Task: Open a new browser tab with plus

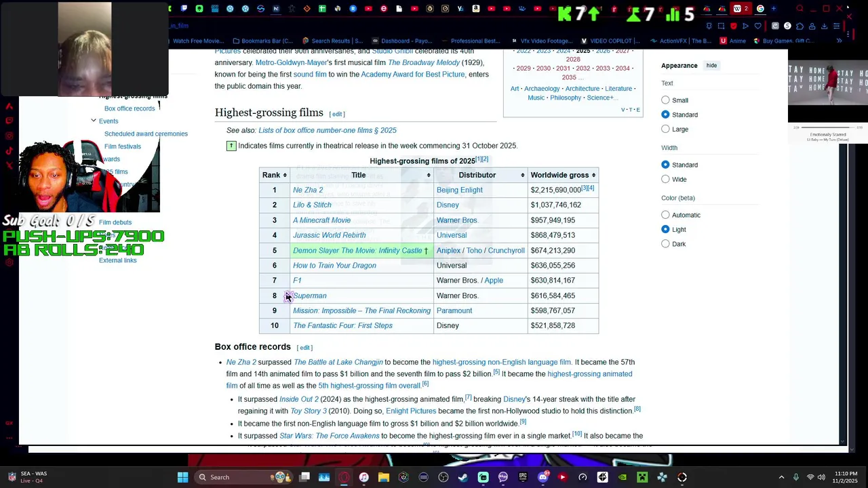Action: click(774, 9)
